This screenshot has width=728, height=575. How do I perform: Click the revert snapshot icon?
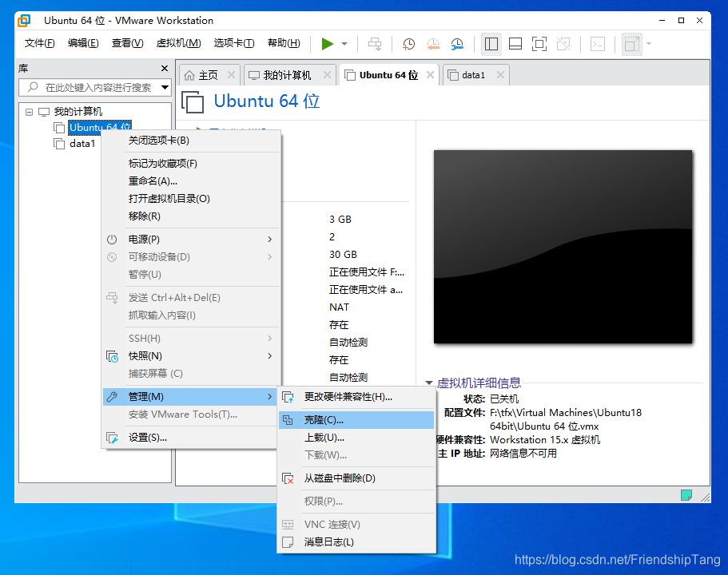click(x=432, y=44)
